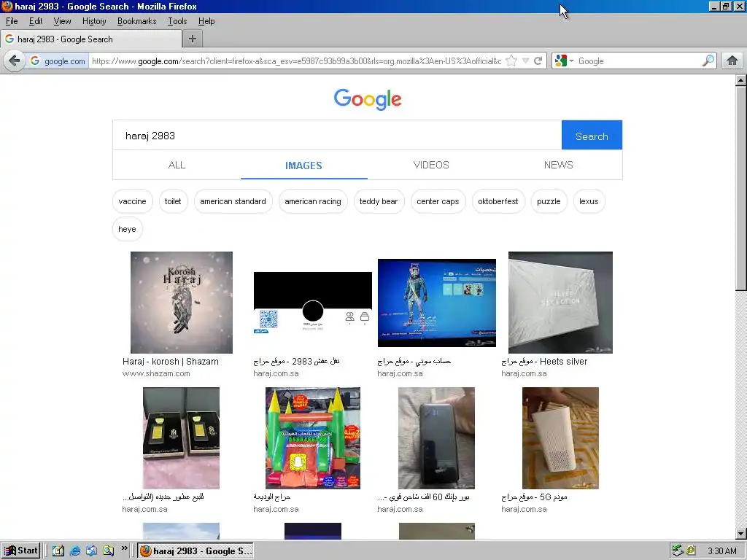Image resolution: width=747 pixels, height=560 pixels.
Task: Open the 2983 haraj result title
Action: point(296,362)
